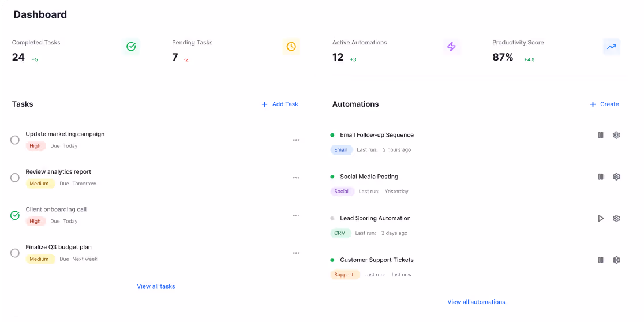
Task: Click the Medium tag on Review analytics report
Action: [x=40, y=184]
